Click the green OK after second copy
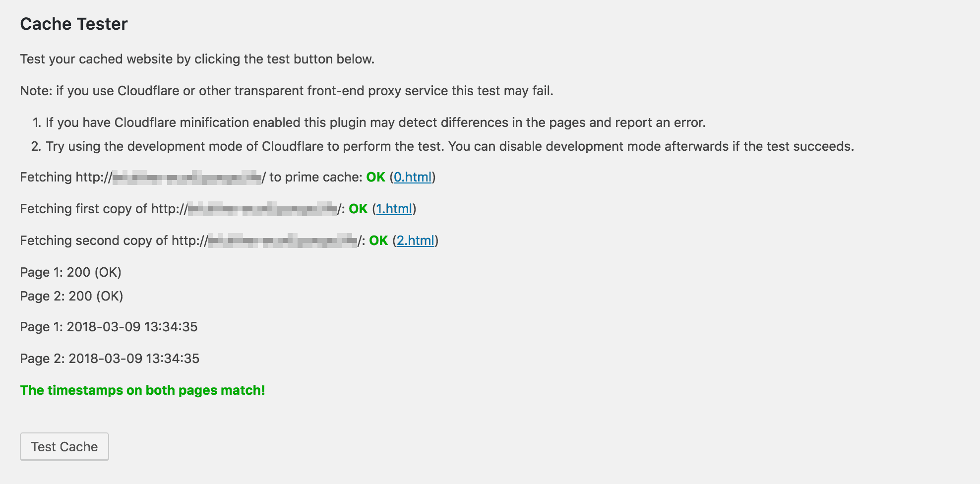The height and width of the screenshot is (484, 980). (378, 241)
